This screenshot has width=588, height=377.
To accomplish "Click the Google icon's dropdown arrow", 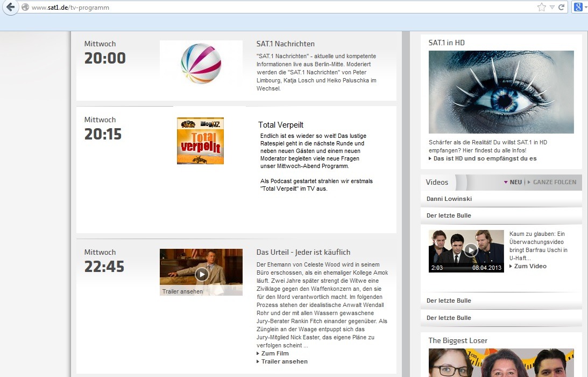I will tap(585, 7).
